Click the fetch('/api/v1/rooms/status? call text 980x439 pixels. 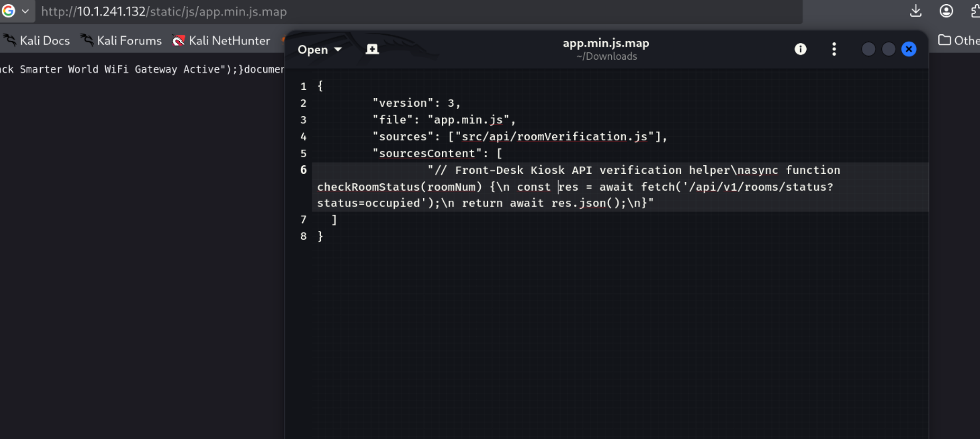pos(737,187)
